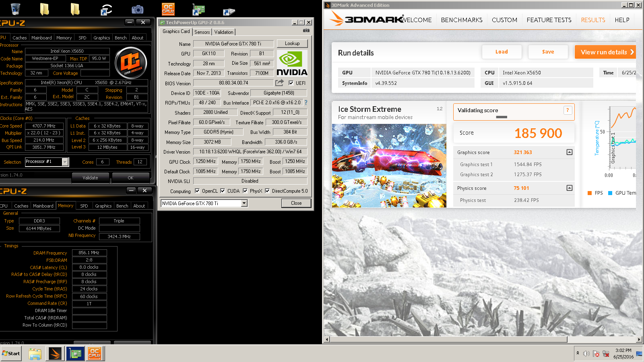The height and width of the screenshot is (362, 644).
Task: Click the OK button in CPU-Z
Action: pyautogui.click(x=130, y=178)
